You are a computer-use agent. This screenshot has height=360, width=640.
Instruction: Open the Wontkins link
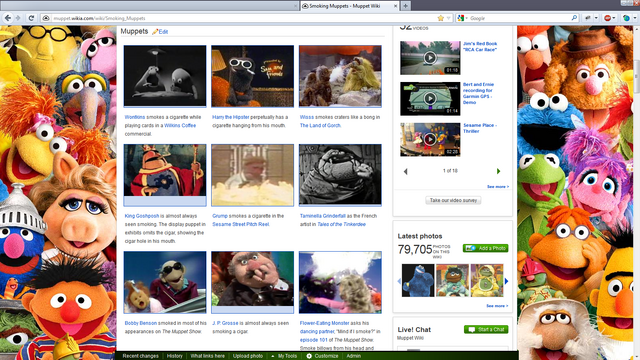[x=135, y=117]
